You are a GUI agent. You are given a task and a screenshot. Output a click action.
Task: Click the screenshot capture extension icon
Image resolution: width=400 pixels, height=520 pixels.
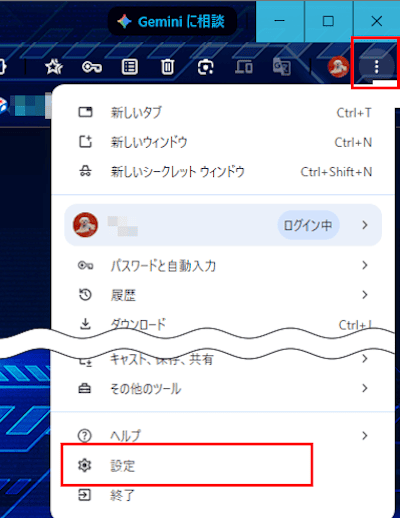coord(205,67)
